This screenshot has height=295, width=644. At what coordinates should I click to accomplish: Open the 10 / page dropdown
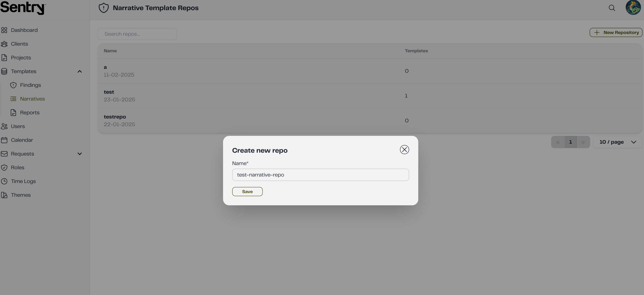tap(618, 142)
